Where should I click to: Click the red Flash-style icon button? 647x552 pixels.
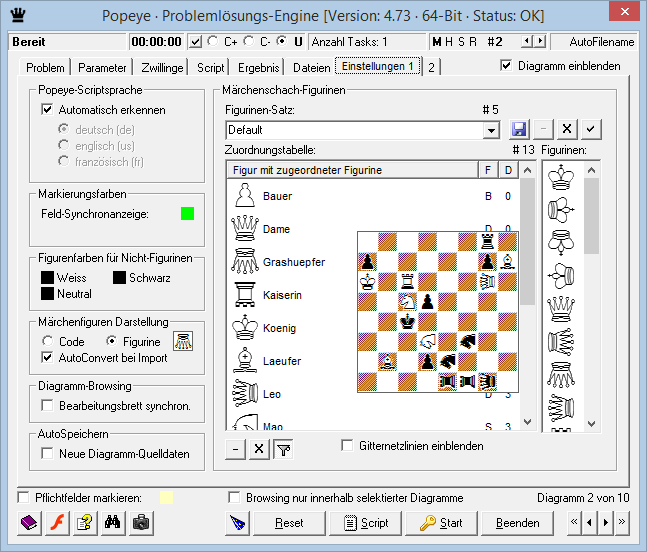tap(57, 523)
